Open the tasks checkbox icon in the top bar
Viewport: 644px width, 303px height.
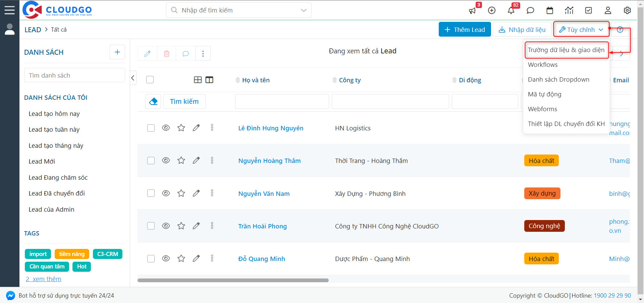[x=588, y=10]
